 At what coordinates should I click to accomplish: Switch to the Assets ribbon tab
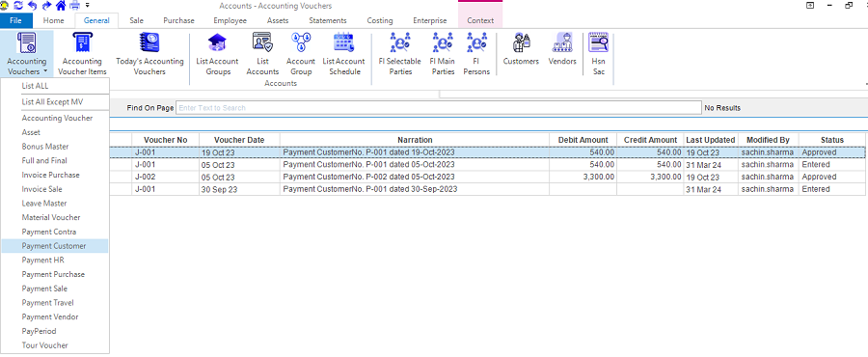[278, 20]
